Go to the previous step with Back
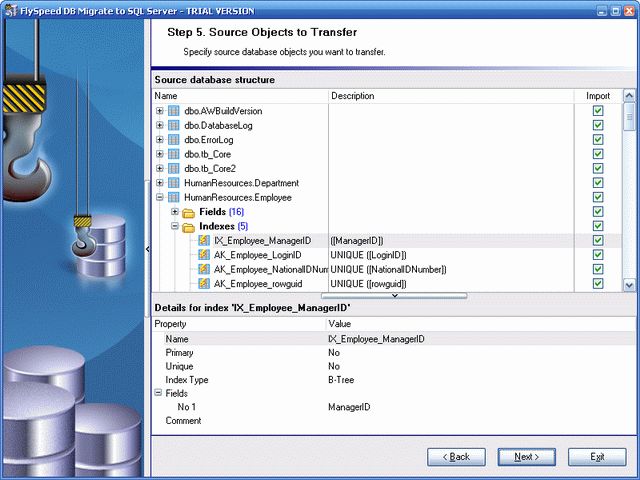The height and width of the screenshot is (480, 640). [456, 457]
